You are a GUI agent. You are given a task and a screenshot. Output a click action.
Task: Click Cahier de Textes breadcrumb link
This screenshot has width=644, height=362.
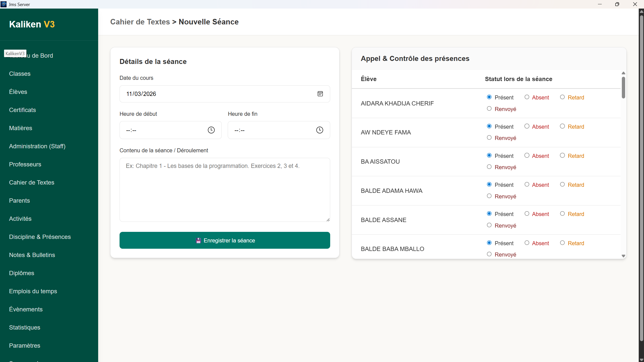tap(140, 22)
